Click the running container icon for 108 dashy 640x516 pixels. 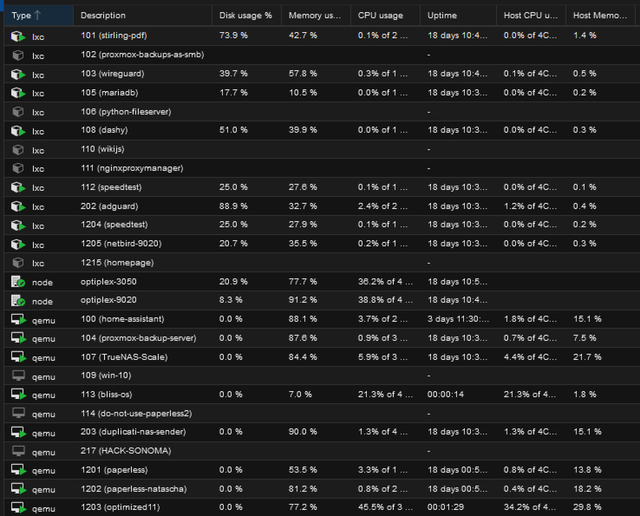coord(18,131)
